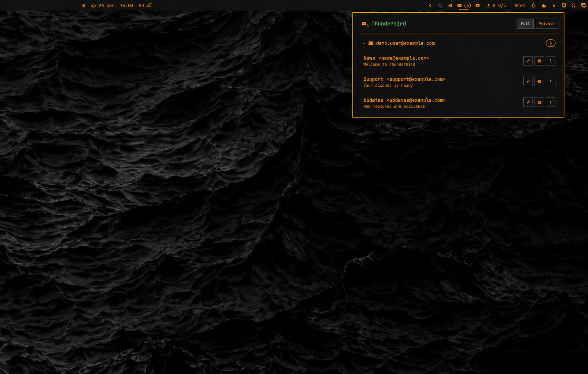
Task: Collapse the demo.user@example.com account arrow
Action: click(x=364, y=43)
